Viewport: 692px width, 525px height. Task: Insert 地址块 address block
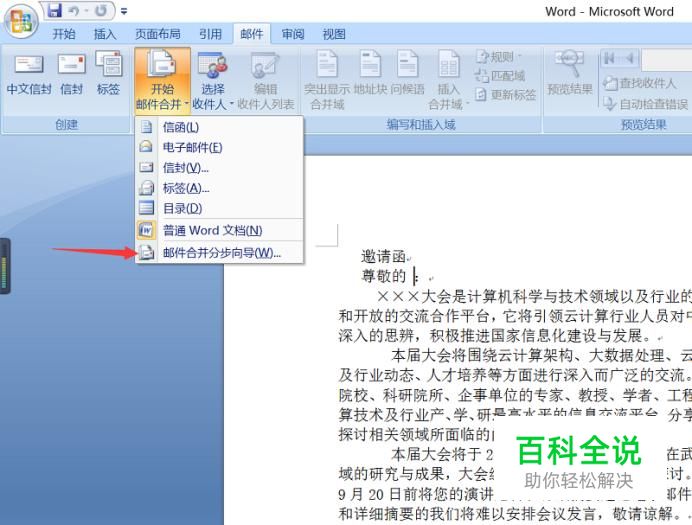pyautogui.click(x=370, y=74)
